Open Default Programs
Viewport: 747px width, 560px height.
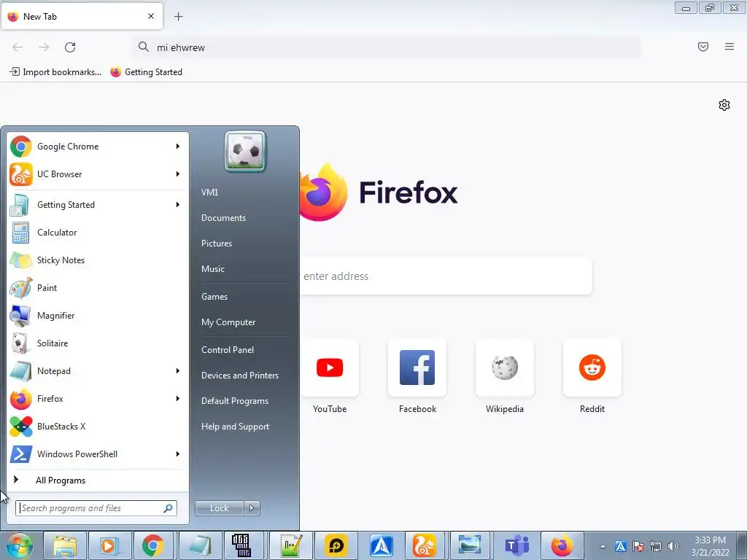234,401
